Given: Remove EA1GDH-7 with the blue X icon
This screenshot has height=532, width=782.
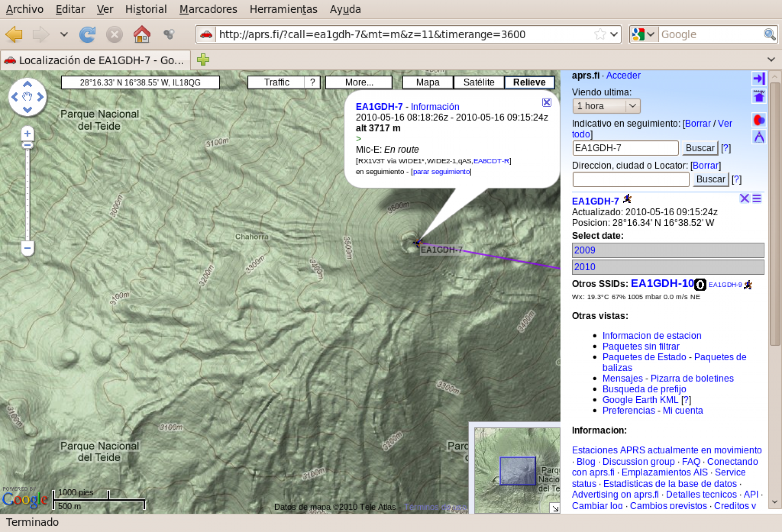Looking at the screenshot, I should click(x=744, y=198).
